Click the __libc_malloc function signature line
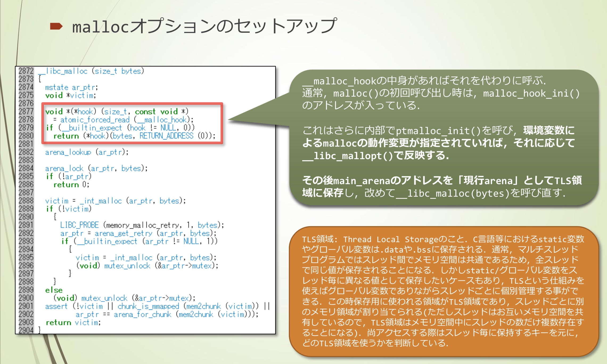This screenshot has height=364, width=607. click(x=92, y=71)
